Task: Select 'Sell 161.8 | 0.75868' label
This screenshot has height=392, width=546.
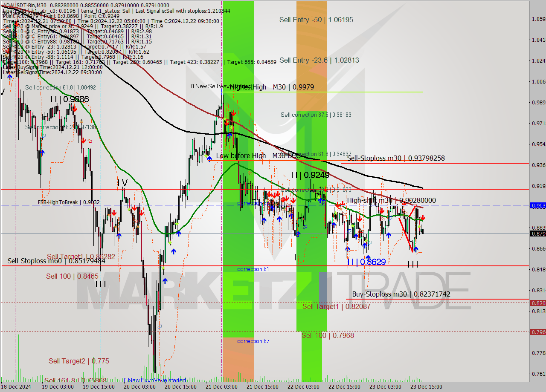Action: 76,380
